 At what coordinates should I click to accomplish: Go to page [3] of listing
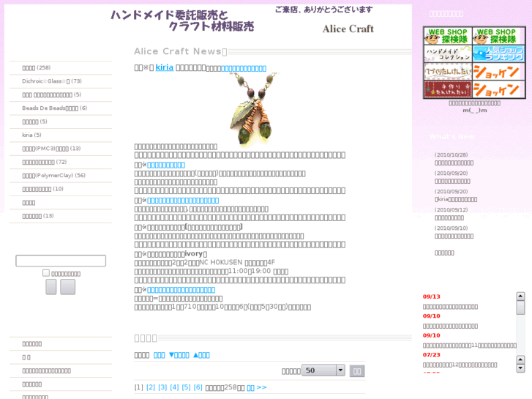click(162, 387)
